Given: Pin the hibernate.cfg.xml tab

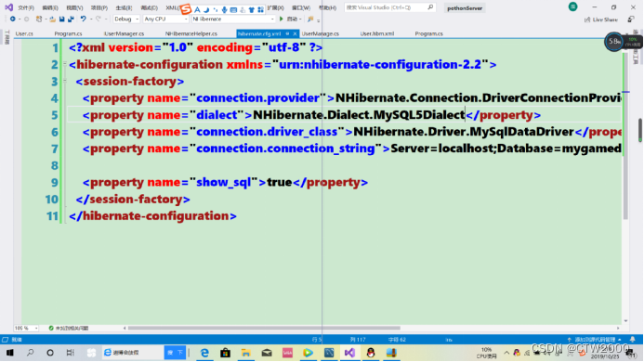Looking at the screenshot, I should [287, 33].
